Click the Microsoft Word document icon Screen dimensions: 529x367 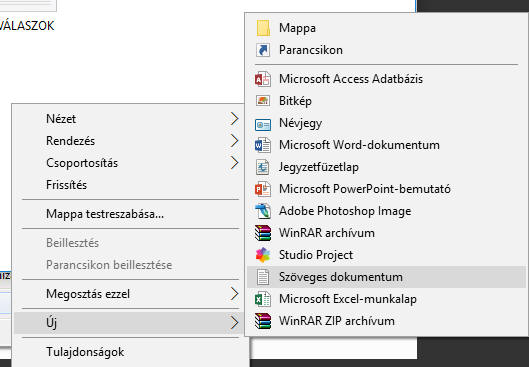263,145
